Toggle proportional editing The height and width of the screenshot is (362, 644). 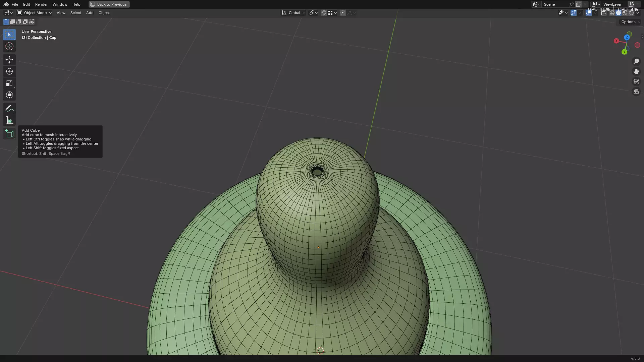[342, 13]
